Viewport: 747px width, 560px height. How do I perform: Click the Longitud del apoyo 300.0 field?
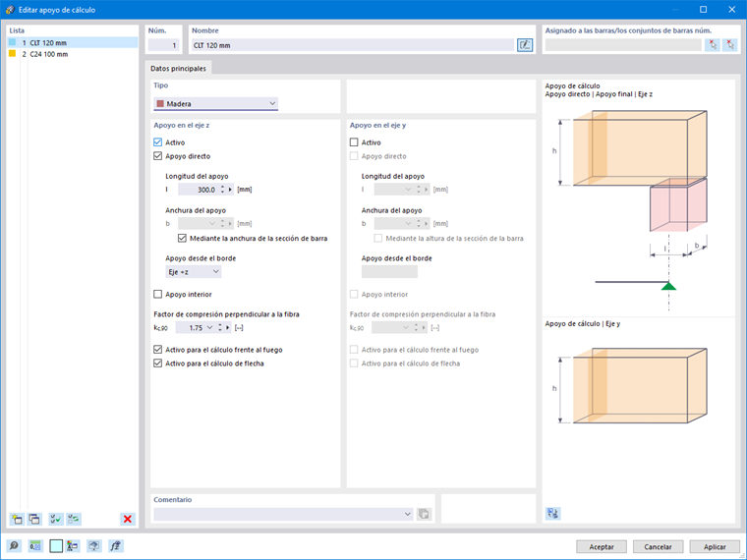click(x=199, y=190)
